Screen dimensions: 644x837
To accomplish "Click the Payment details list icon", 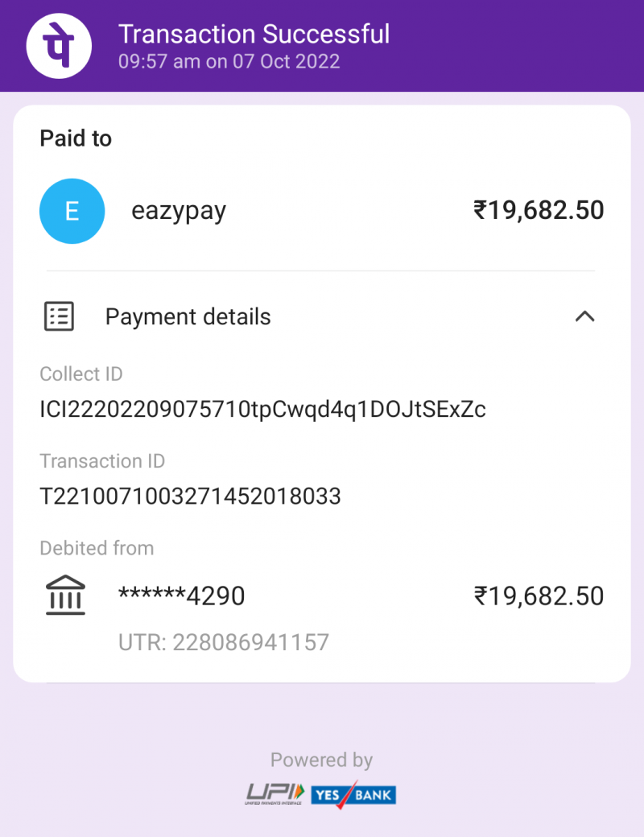I will [x=58, y=316].
